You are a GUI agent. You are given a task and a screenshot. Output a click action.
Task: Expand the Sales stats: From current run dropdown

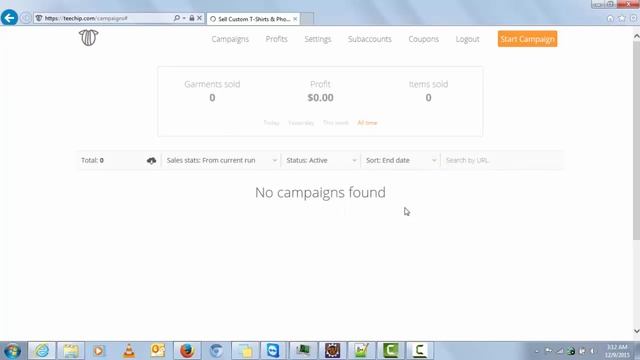click(222, 160)
